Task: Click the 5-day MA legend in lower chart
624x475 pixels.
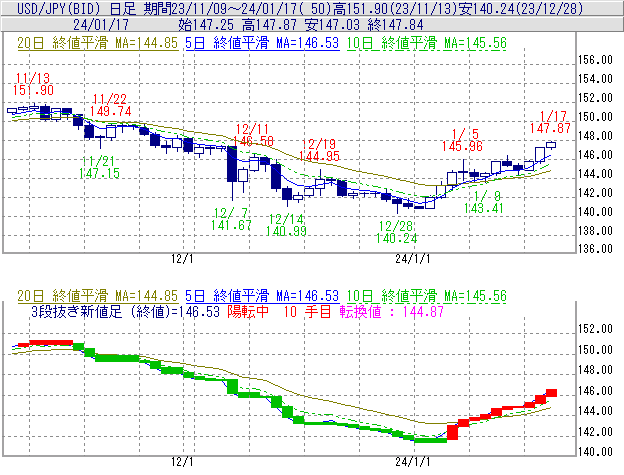Action: click(x=262, y=296)
